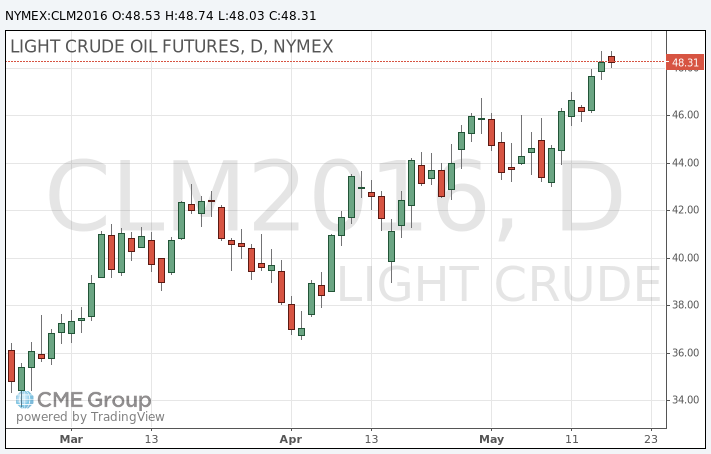Screen dimensions: 711x454
Task: Click the 40.00 price scale label
Action: (x=684, y=258)
